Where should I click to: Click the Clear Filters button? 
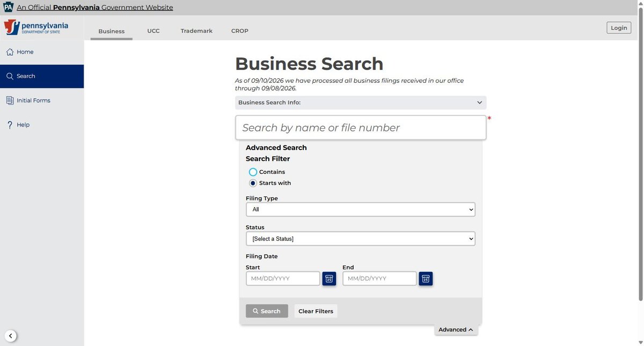[316, 311]
